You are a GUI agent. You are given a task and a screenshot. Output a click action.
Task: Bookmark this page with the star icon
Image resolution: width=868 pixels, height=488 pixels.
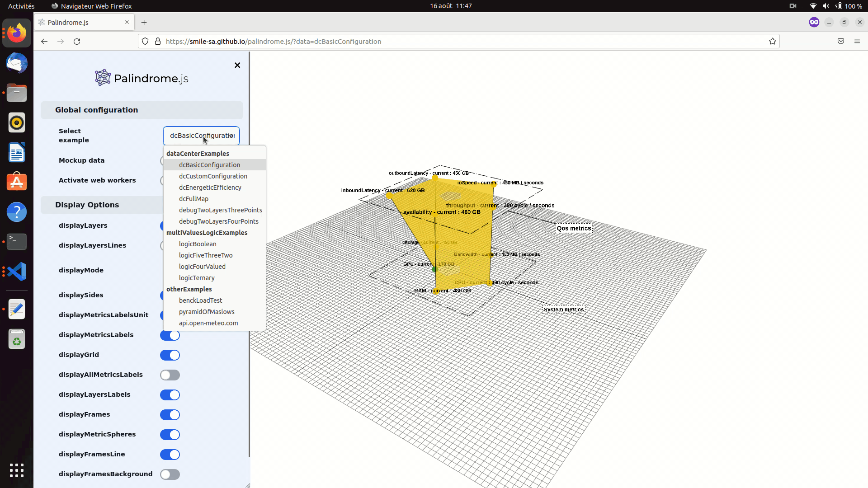click(x=773, y=41)
